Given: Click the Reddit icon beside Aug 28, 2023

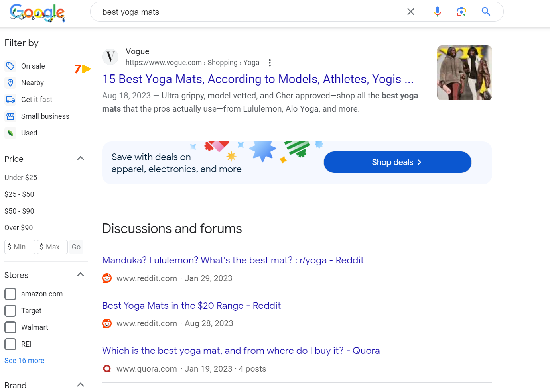Looking at the screenshot, I should (x=107, y=323).
